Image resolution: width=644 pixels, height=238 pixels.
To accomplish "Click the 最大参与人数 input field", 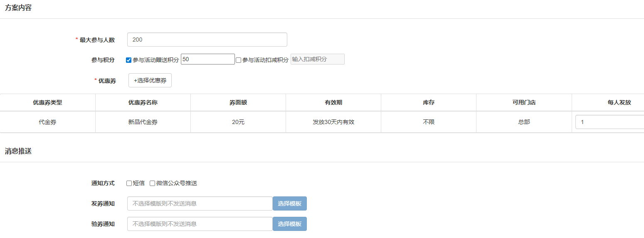I will point(207,40).
